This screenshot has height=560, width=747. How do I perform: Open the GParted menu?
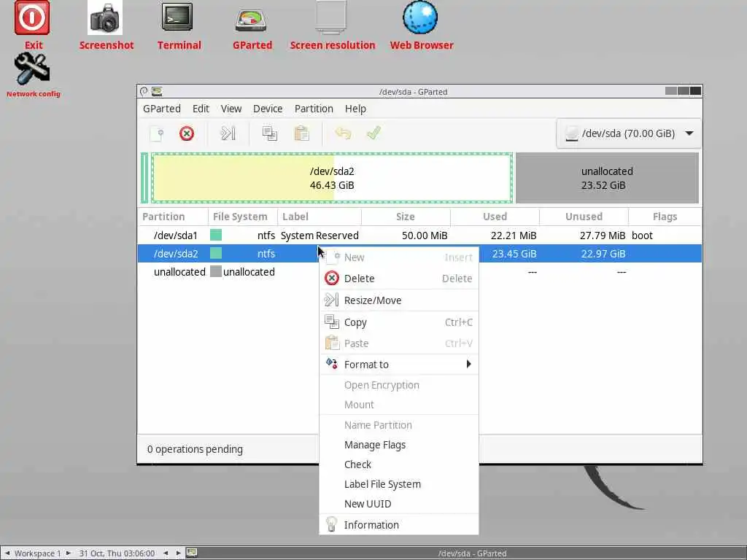[x=162, y=109]
